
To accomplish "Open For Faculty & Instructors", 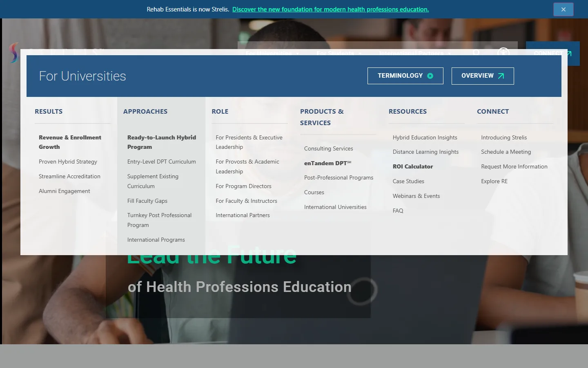I will point(246,201).
